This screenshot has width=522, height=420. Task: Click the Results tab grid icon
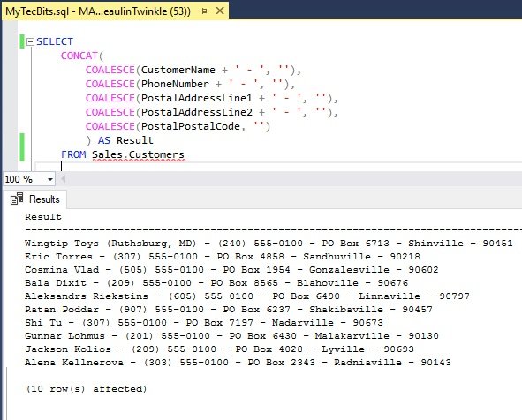coord(17,199)
